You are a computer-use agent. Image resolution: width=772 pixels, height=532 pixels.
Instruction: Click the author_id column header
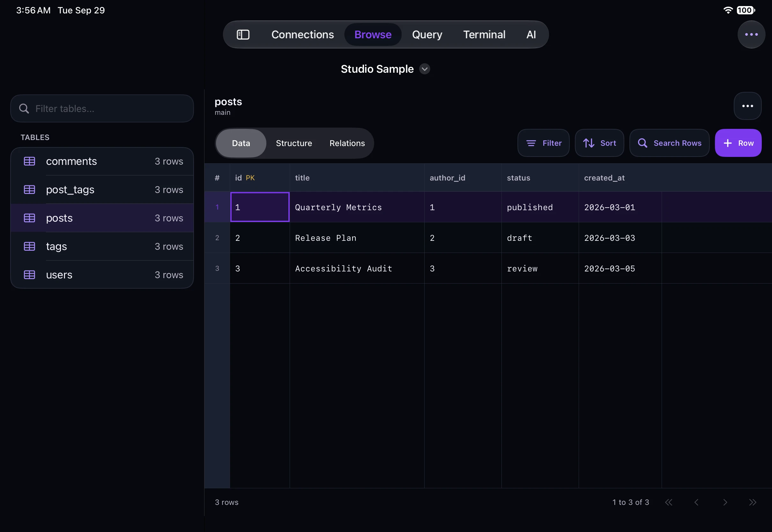tap(463, 178)
